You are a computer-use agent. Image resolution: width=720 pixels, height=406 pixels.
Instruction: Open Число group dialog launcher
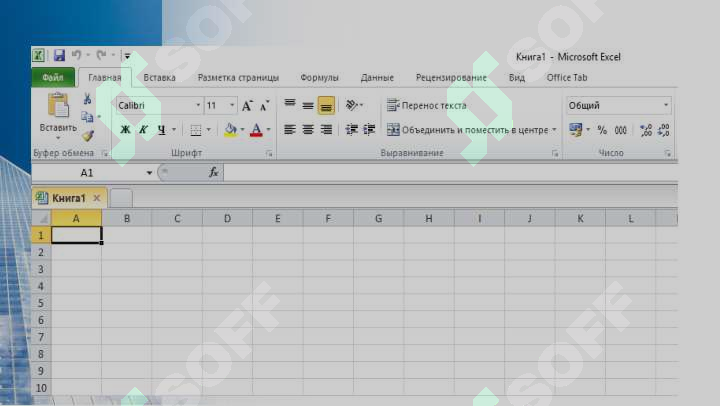[x=668, y=154]
